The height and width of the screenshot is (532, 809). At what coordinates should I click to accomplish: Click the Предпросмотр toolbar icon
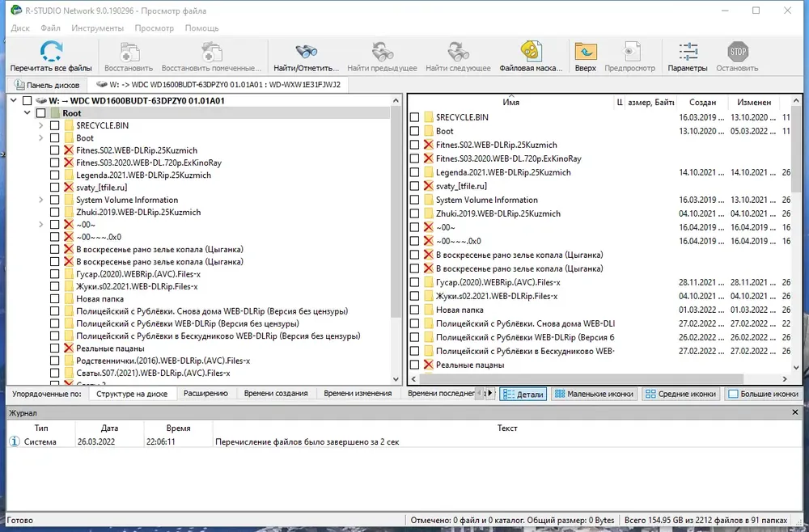coord(630,52)
